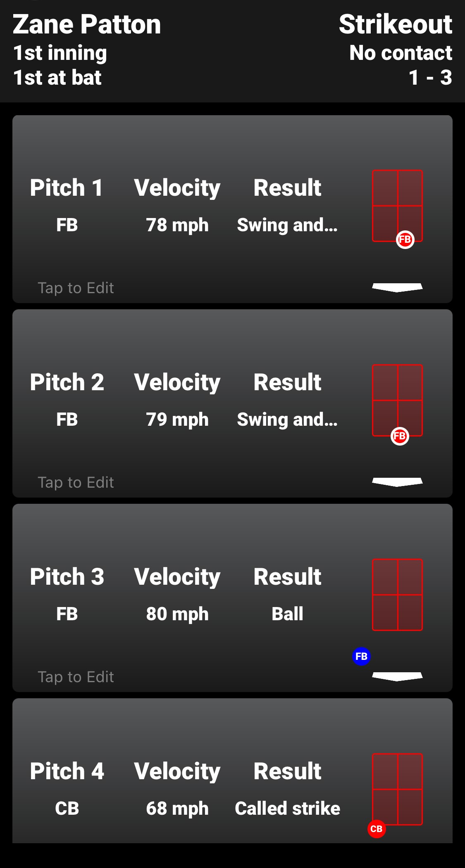Screen dimensions: 465x868
Task: Tap the red FB marker on Pitch 2
Action: tap(399, 436)
